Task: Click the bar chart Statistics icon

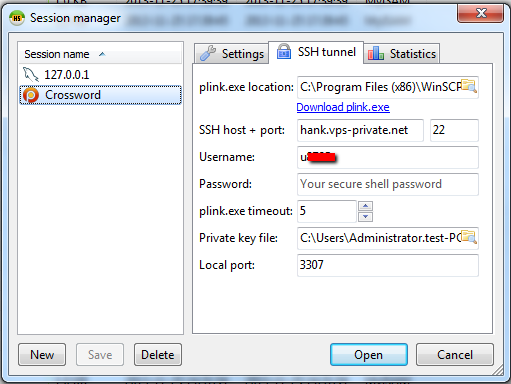Action: point(375,53)
